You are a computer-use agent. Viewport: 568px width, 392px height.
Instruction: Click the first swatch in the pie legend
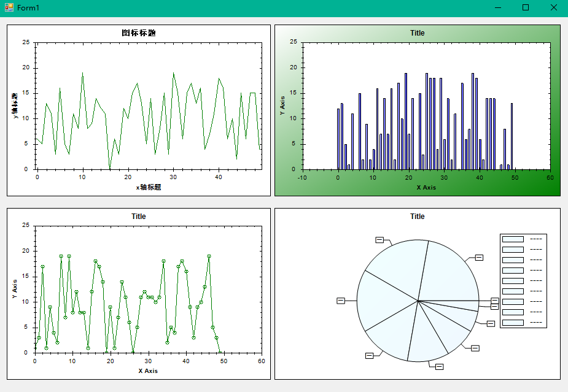point(513,239)
